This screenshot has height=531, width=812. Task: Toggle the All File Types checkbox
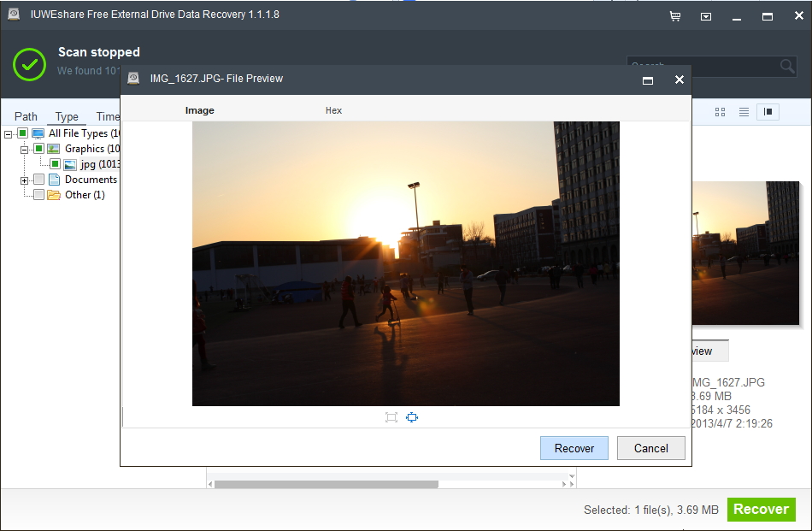(x=23, y=133)
